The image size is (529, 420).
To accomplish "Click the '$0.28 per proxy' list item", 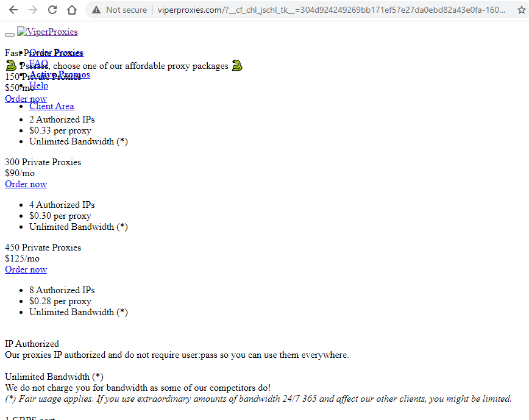I will 60,301.
